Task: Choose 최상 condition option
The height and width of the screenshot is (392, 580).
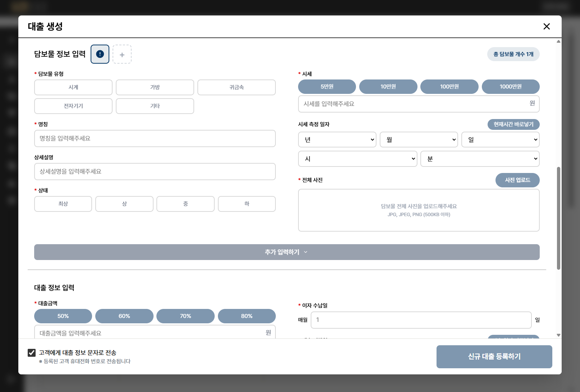Action: [x=63, y=204]
